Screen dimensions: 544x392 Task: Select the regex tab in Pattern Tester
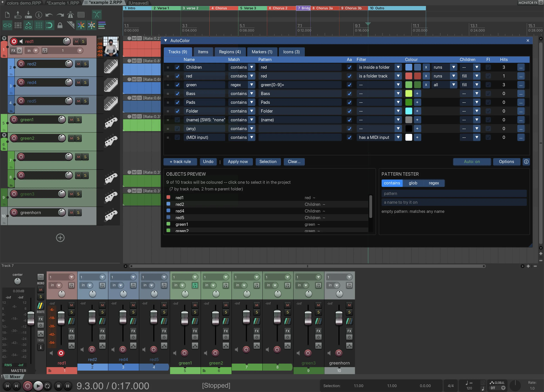[x=434, y=183]
